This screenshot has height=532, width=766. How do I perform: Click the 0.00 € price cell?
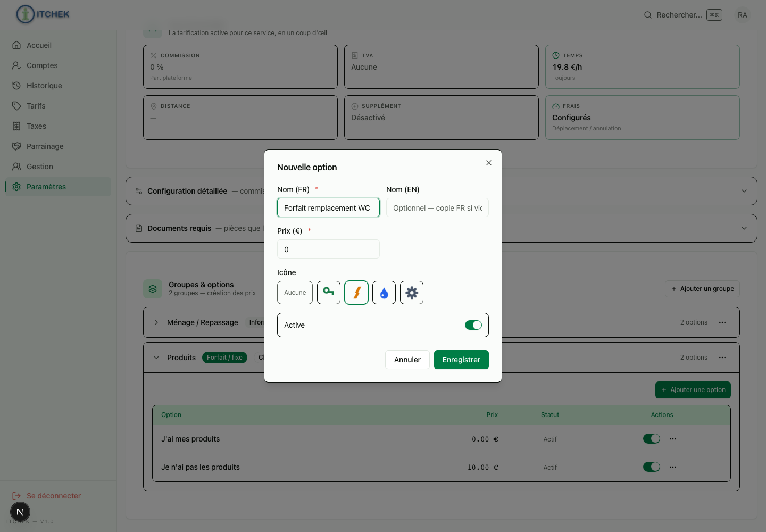pyautogui.click(x=485, y=439)
